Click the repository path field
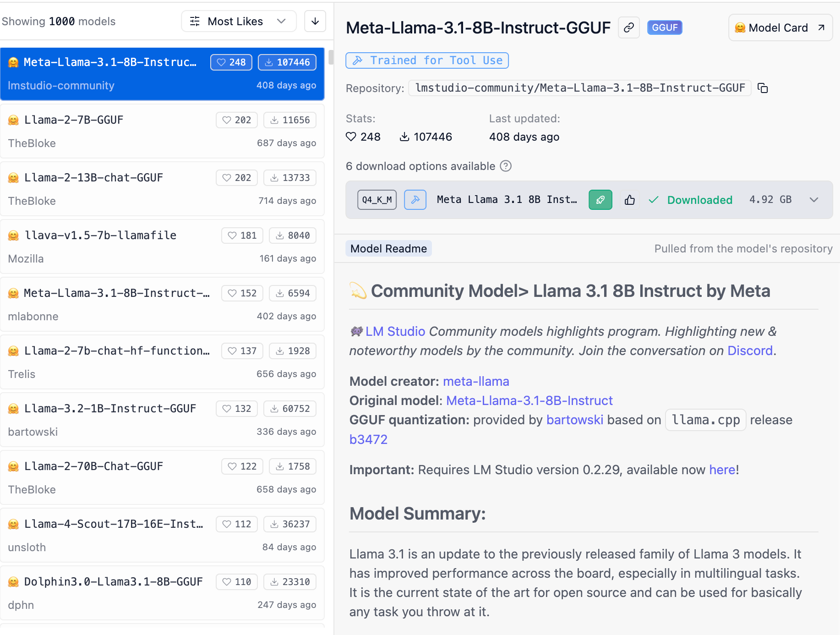Image resolution: width=840 pixels, height=635 pixels. pos(580,88)
